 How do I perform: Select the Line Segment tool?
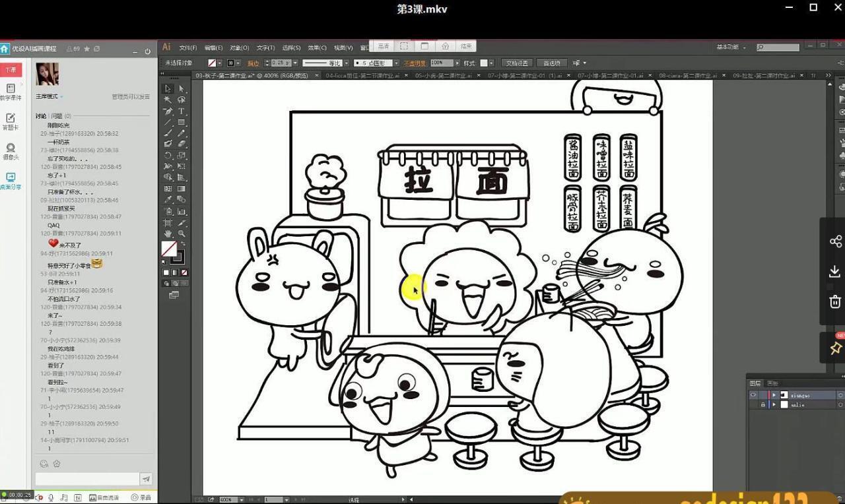pyautogui.click(x=168, y=122)
